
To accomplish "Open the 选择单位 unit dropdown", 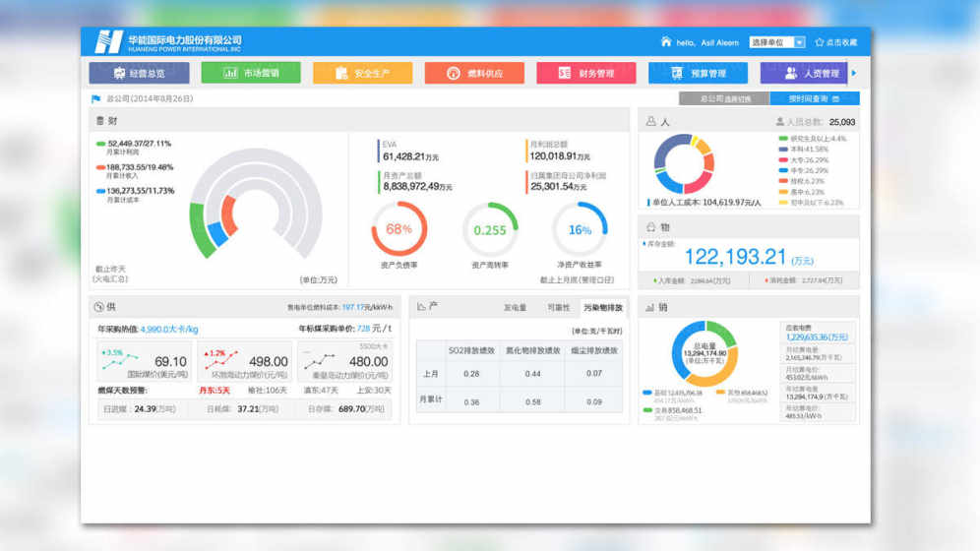I will [776, 42].
